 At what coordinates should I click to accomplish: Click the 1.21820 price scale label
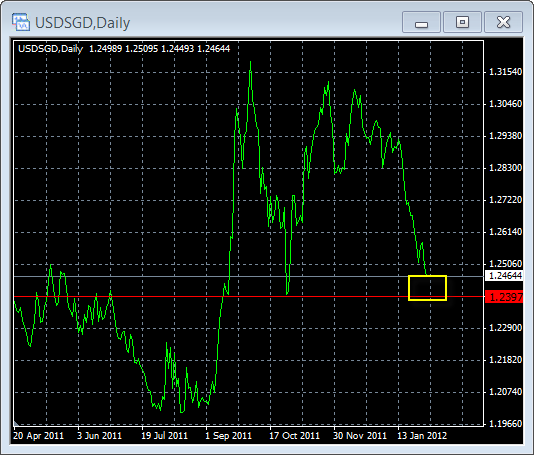coord(505,360)
